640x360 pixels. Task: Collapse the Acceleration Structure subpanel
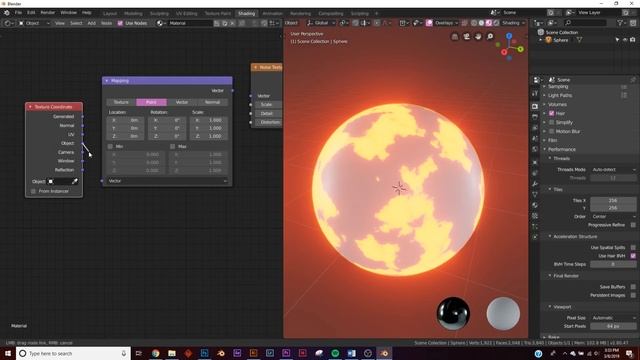(x=575, y=236)
